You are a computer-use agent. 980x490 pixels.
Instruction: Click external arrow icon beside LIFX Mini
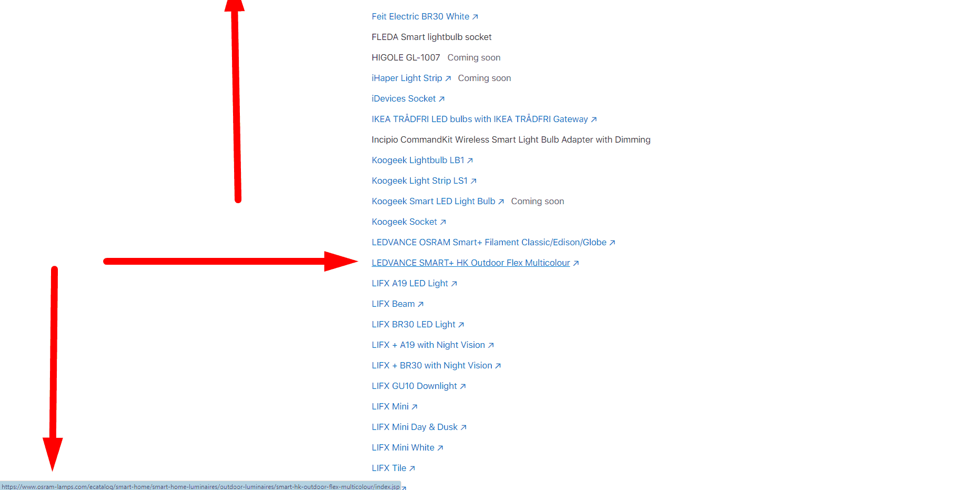point(415,407)
